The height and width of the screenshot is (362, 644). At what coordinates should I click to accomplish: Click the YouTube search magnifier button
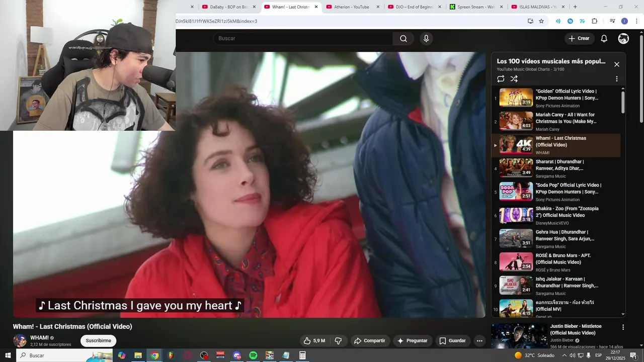[404, 39]
